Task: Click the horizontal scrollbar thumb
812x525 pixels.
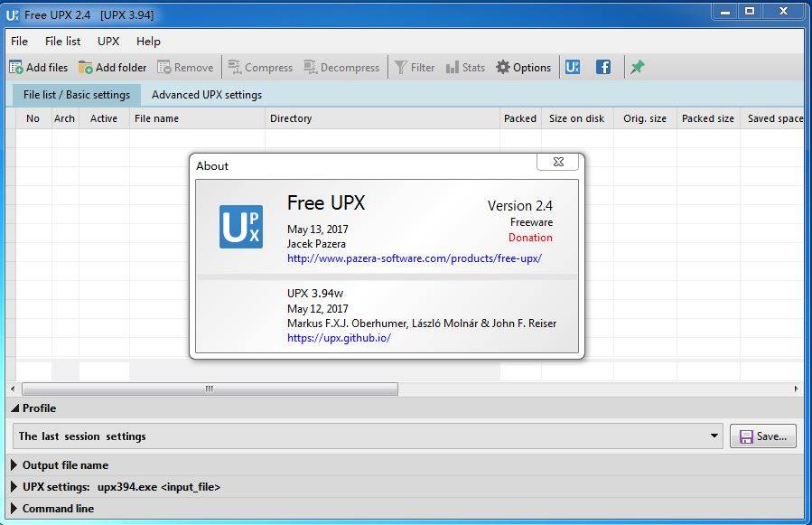Action: tap(210, 389)
